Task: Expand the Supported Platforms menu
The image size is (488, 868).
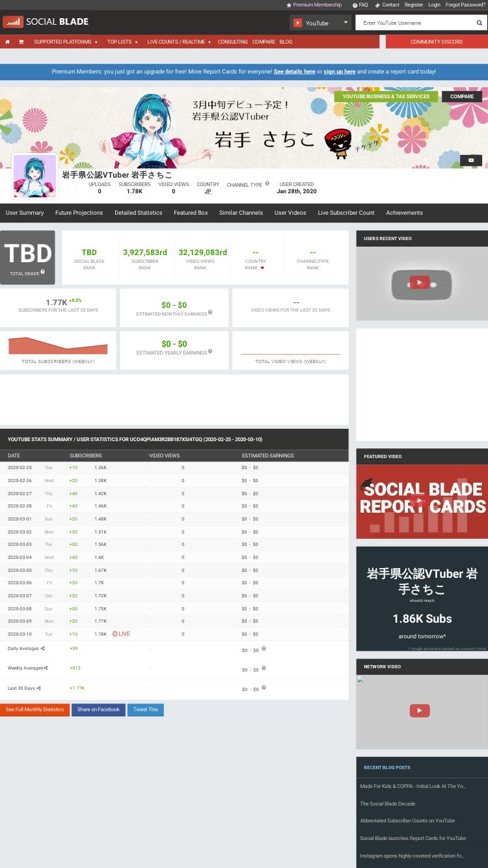Action: pyautogui.click(x=66, y=42)
